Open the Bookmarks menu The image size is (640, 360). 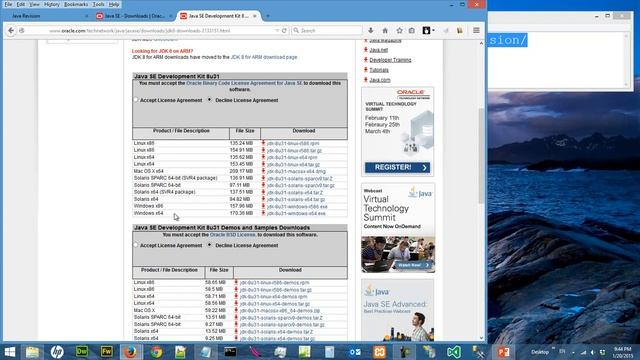76,4
